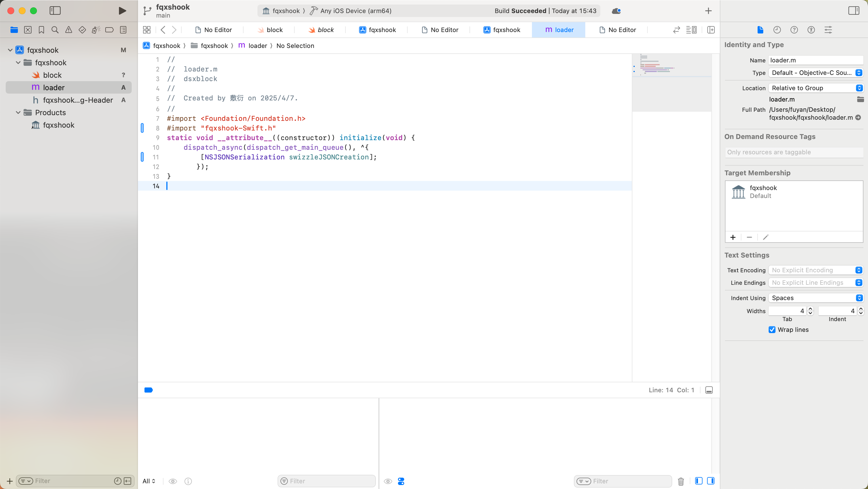Select block file in navigator
The height and width of the screenshot is (489, 868).
(x=52, y=75)
